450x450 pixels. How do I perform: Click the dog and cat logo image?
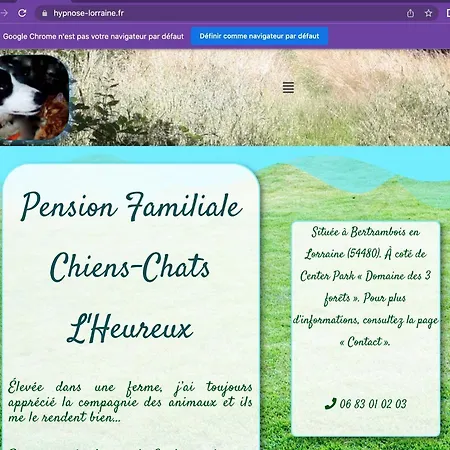[x=34, y=99]
